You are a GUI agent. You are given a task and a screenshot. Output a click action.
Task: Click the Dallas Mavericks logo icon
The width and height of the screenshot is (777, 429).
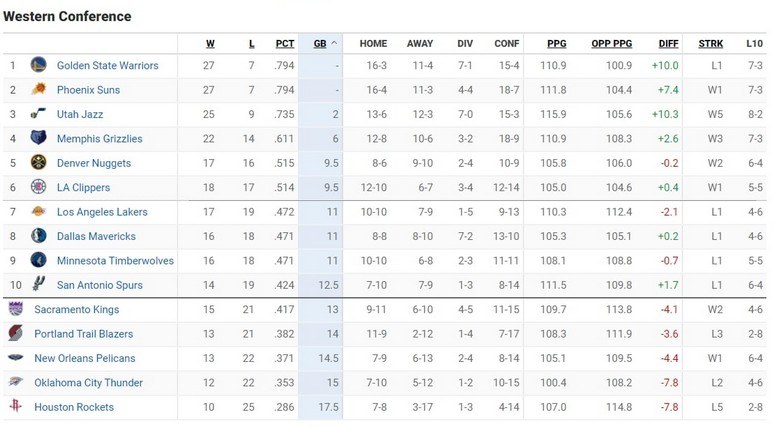[38, 236]
